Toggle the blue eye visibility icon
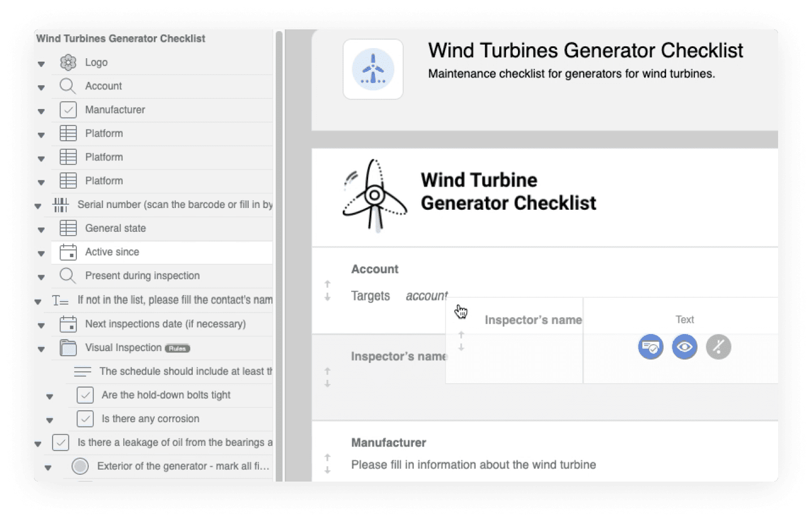 tap(684, 347)
